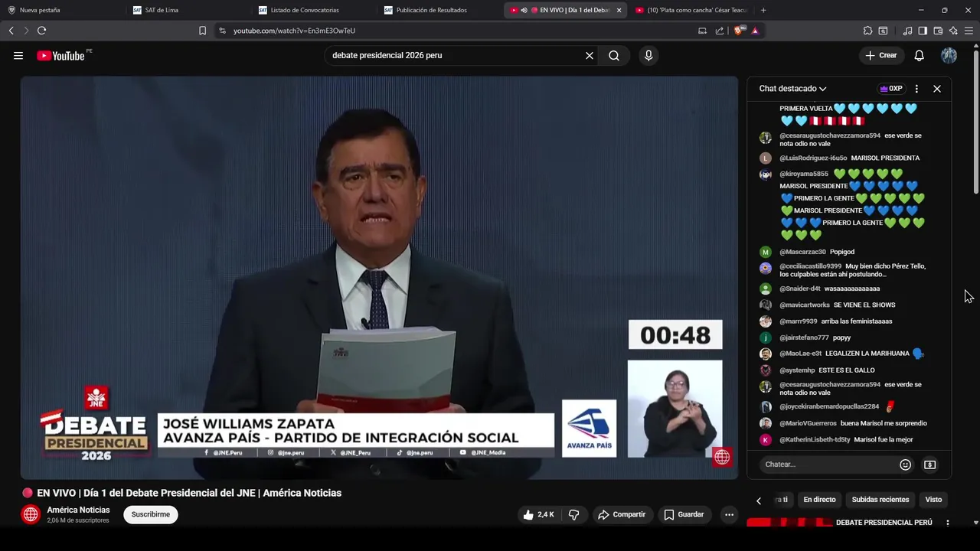Open the media playlist music icon

[907, 31]
